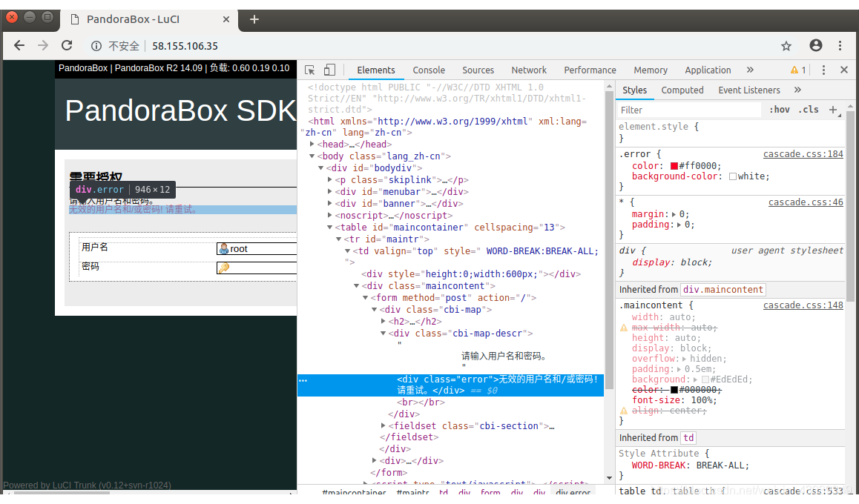Open the browser profile account icon
Viewport: 859px width, 504px height.
(x=816, y=46)
